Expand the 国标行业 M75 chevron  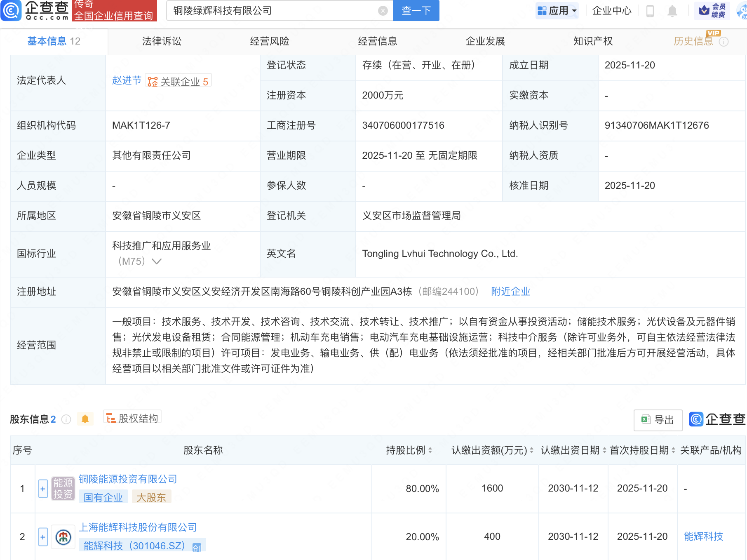[x=157, y=261]
